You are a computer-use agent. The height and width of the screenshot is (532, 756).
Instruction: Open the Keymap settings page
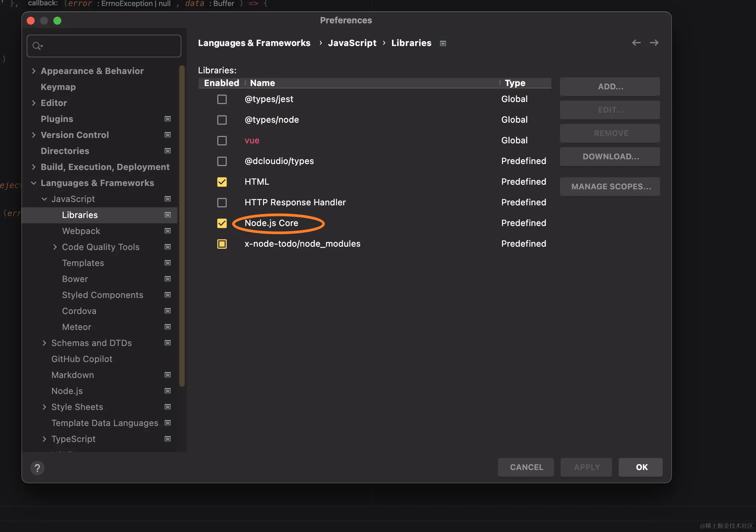(x=58, y=87)
